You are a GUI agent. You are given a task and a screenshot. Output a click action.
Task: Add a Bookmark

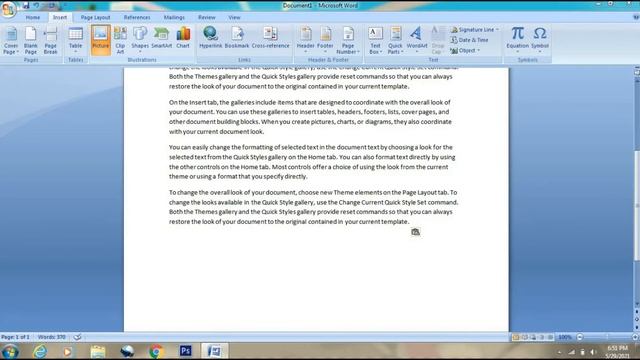click(237, 38)
